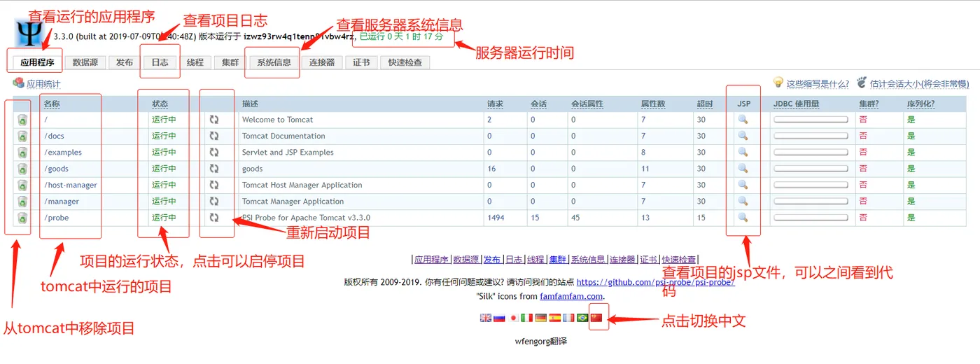
Task: Open the /goods application link
Action: click(x=57, y=169)
